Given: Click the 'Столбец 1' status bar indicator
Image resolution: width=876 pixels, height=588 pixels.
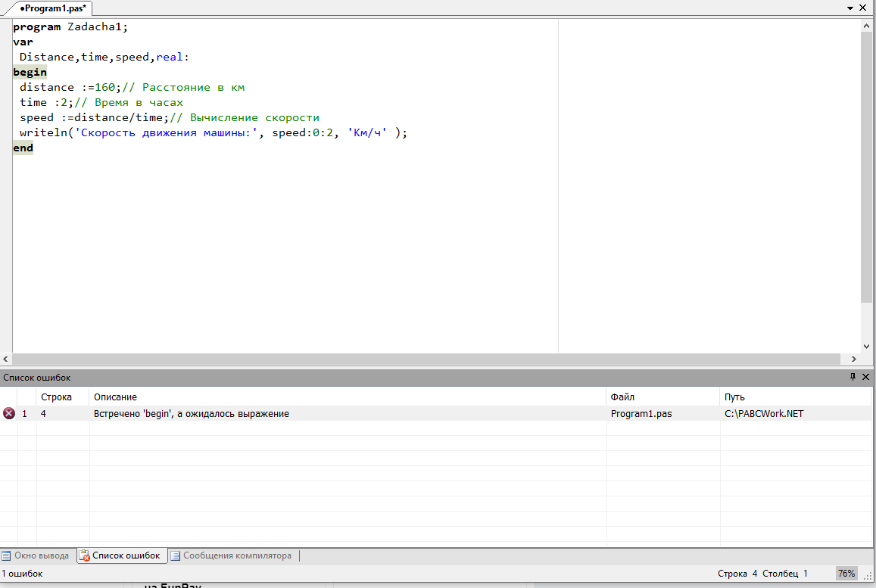Looking at the screenshot, I should (x=785, y=574).
